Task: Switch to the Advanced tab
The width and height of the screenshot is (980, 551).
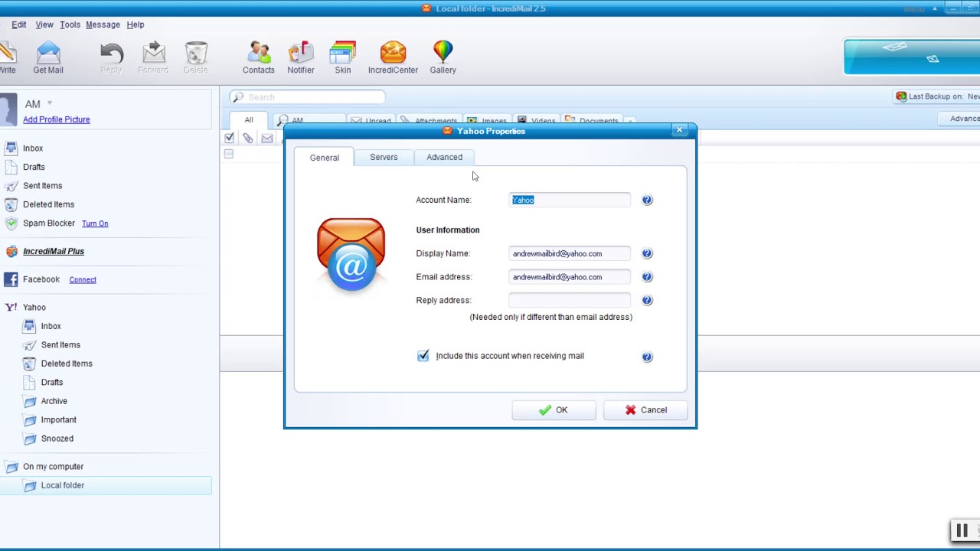Action: pos(444,157)
